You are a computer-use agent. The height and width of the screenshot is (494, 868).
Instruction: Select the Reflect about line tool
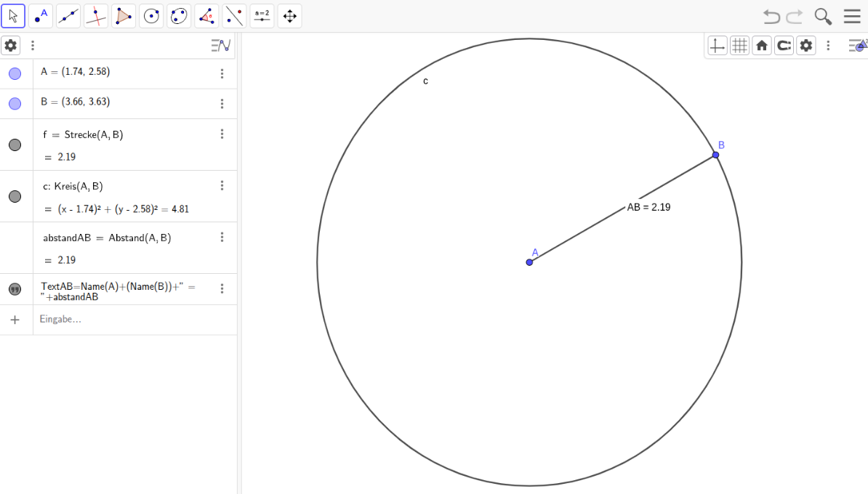pyautogui.click(x=234, y=16)
